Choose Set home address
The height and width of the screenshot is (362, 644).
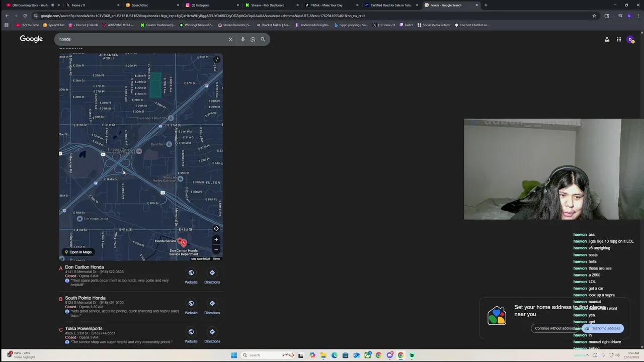[x=603, y=328]
